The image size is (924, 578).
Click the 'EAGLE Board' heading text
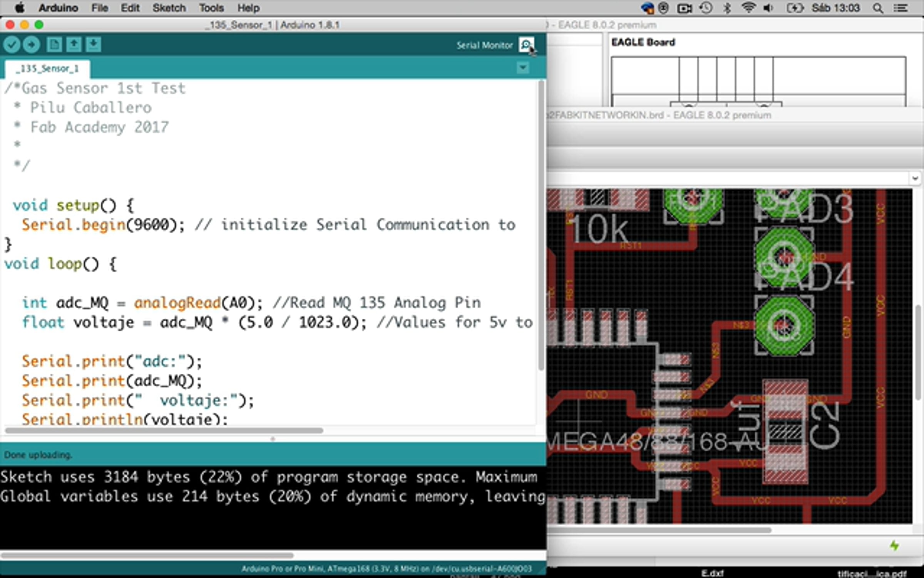(x=643, y=42)
